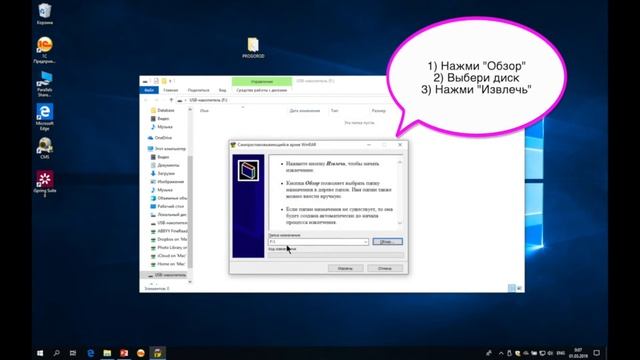Image resolution: width=640 pixels, height=360 pixels.
Task: Click the OneDrive cloud item in the sidebar
Action: click(160, 138)
